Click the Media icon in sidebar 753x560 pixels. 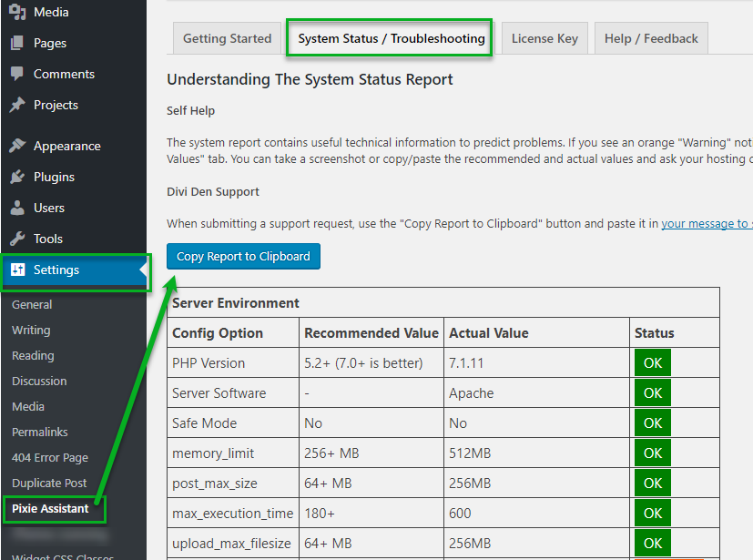(17, 12)
